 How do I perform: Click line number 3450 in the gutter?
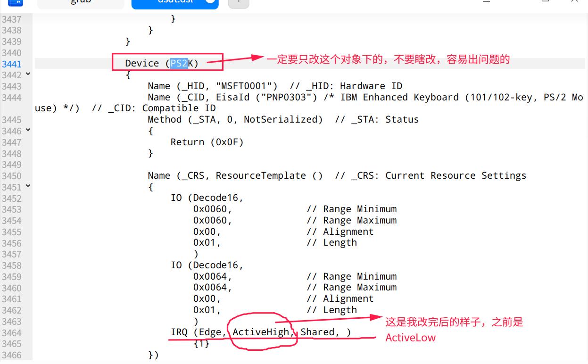click(11, 176)
